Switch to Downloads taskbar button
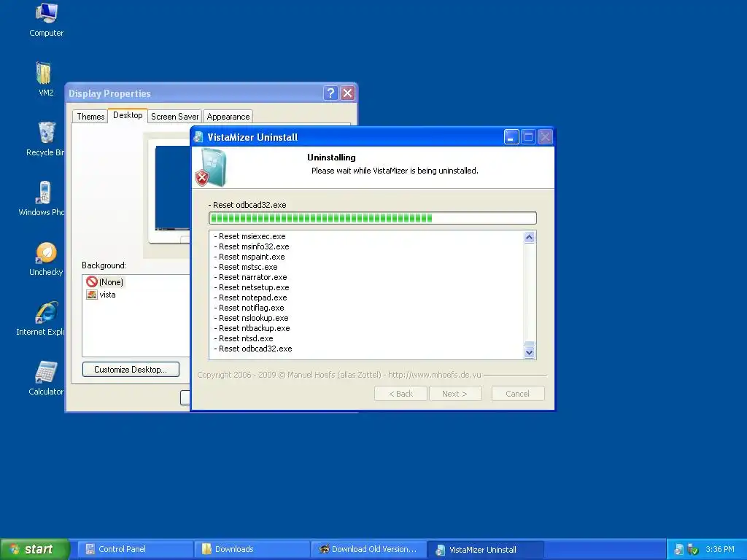Viewport: 747px width, 560px height. click(x=252, y=549)
